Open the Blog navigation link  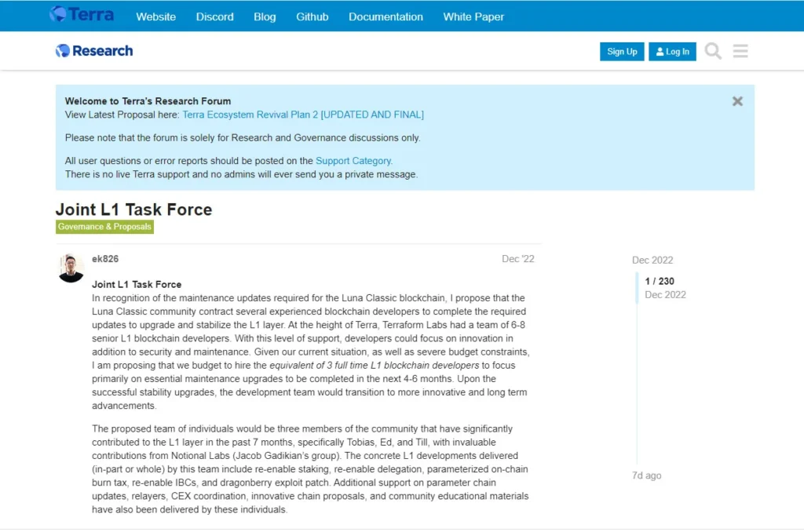(265, 17)
